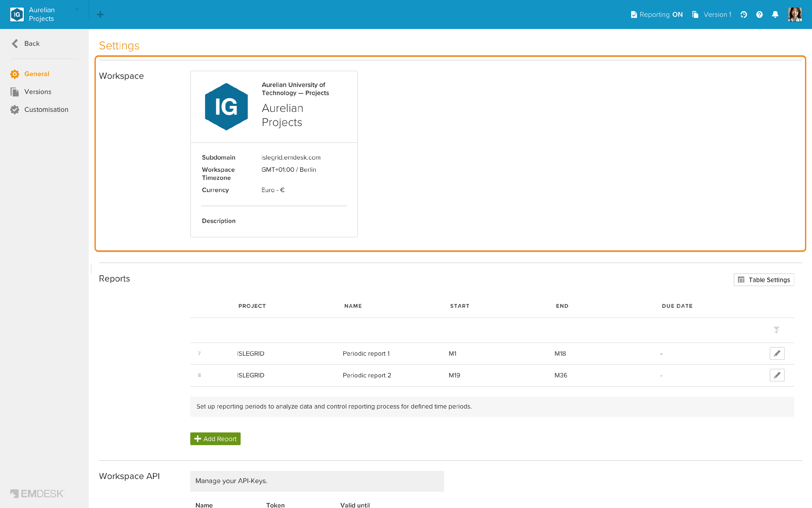Image resolution: width=812 pixels, height=508 pixels.
Task: Click the M1 start cell
Action: point(452,354)
